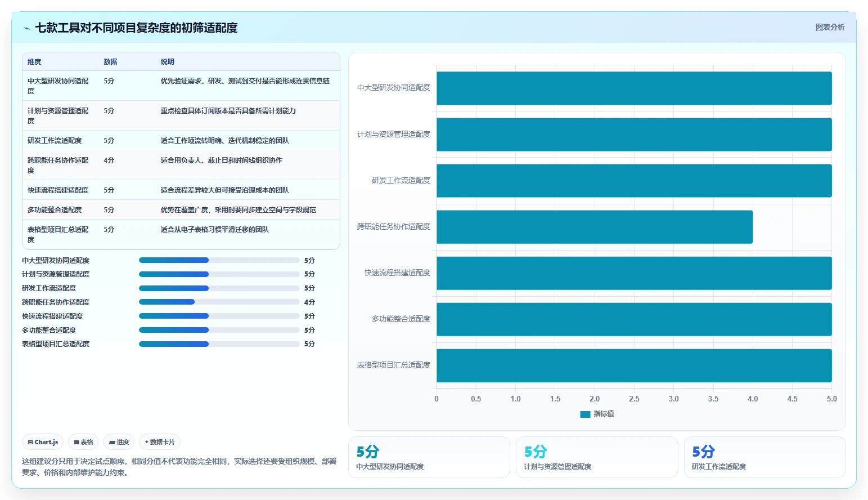Click the 指标值 legend text
Image resolution: width=868 pixels, height=500 pixels.
click(x=604, y=414)
